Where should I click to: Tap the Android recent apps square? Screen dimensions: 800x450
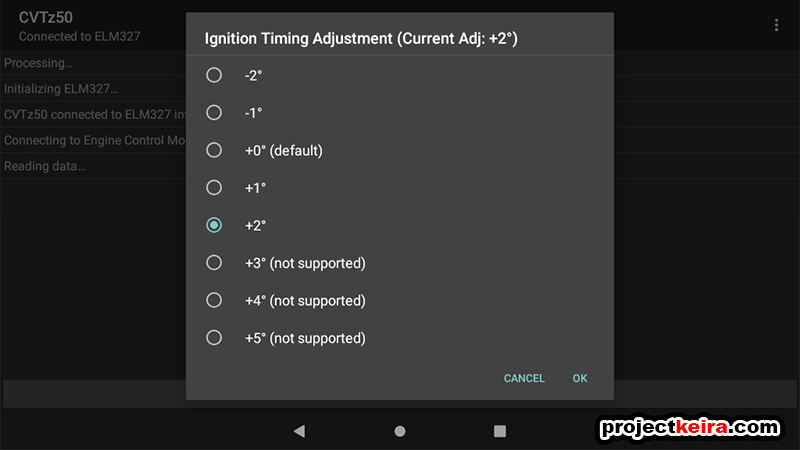click(500, 431)
